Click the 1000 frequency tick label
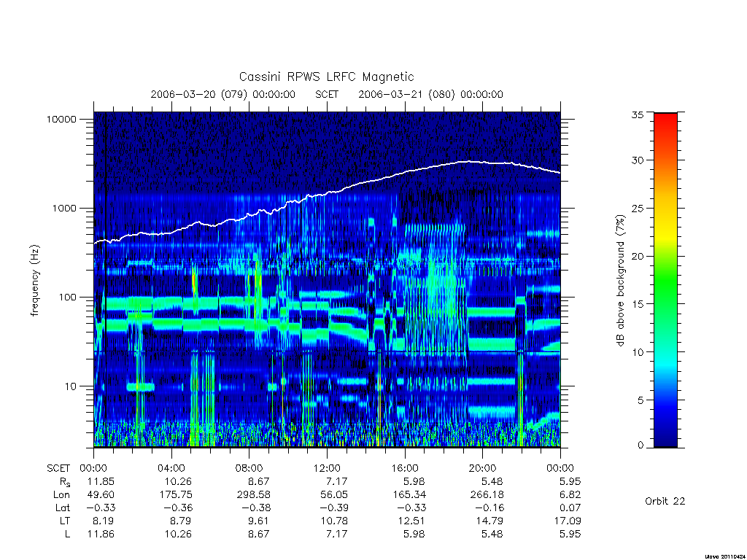The height and width of the screenshot is (560, 747). point(64,208)
